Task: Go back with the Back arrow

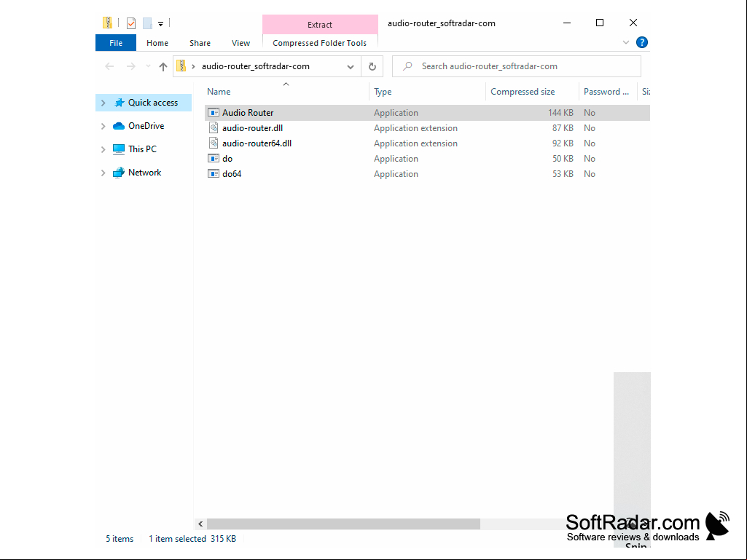Action: point(109,66)
